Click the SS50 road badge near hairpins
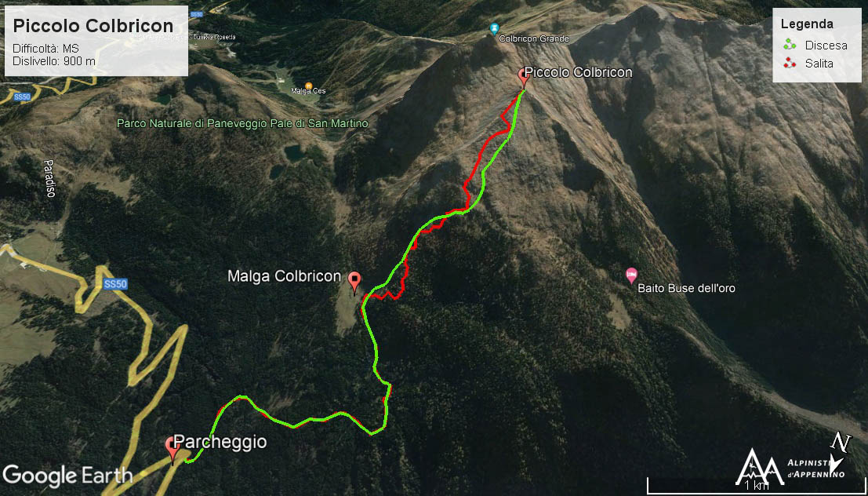Image resolution: width=868 pixels, height=496 pixels. 115,284
